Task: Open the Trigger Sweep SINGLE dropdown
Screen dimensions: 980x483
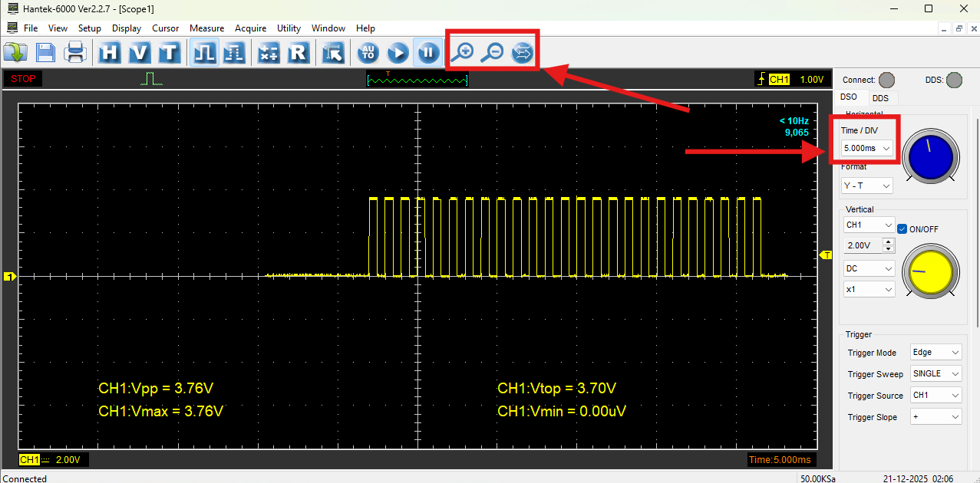Action: click(935, 374)
